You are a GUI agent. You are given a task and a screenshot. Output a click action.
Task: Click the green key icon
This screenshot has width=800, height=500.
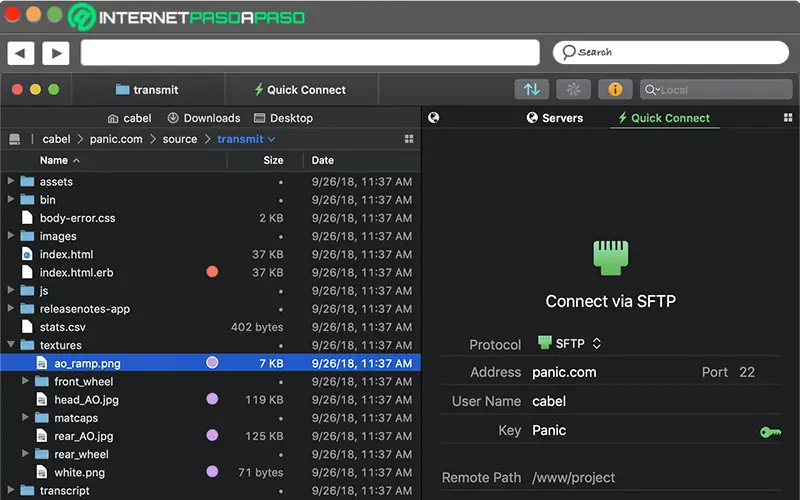pos(770,432)
